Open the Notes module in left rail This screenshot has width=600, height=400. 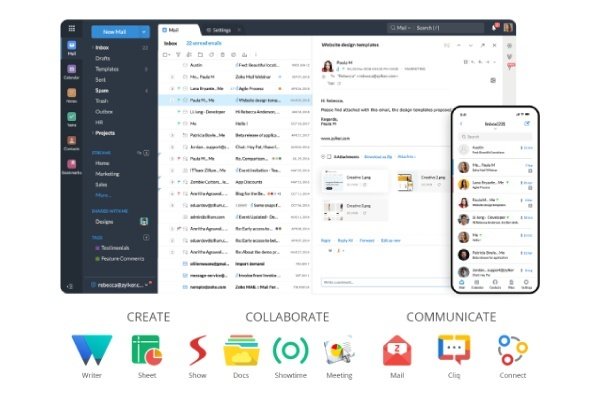coord(72,95)
